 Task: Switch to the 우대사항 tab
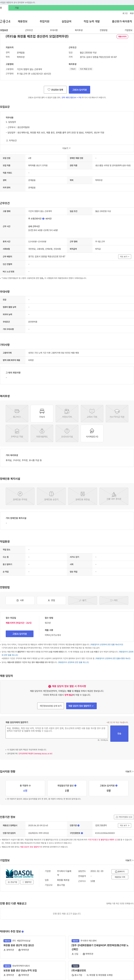point(54,30)
